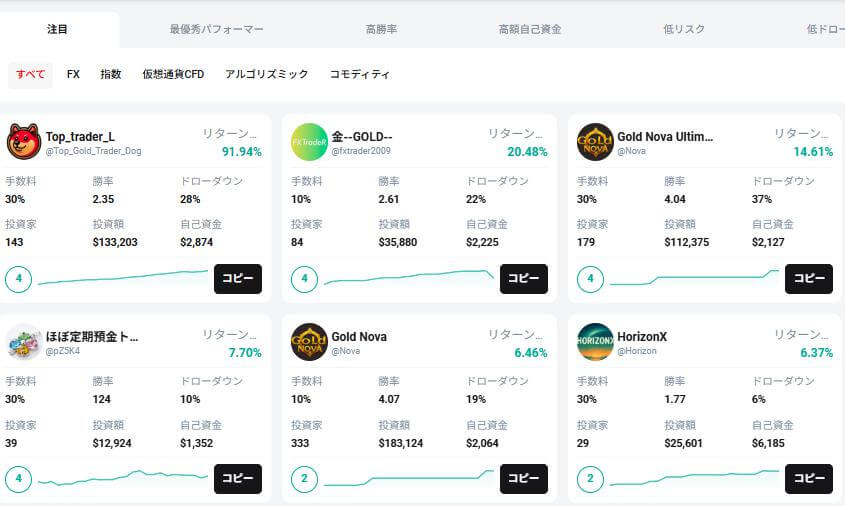The image size is (845, 506).
Task: Open HorizonX avatar icon
Action: click(x=595, y=342)
